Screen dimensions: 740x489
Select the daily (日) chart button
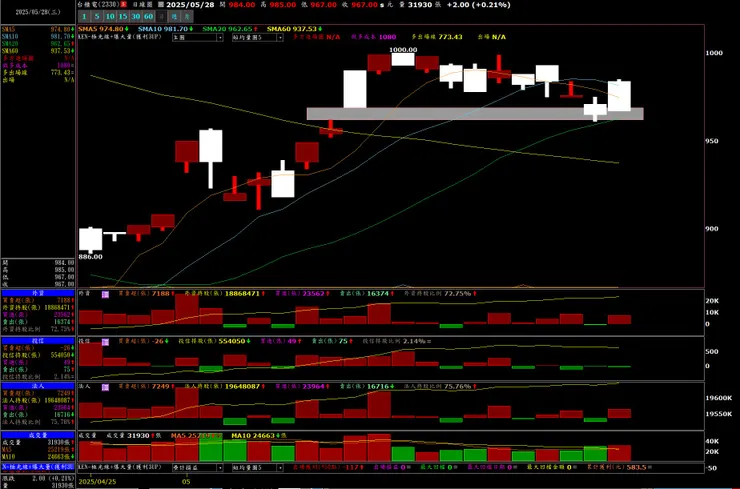161,17
